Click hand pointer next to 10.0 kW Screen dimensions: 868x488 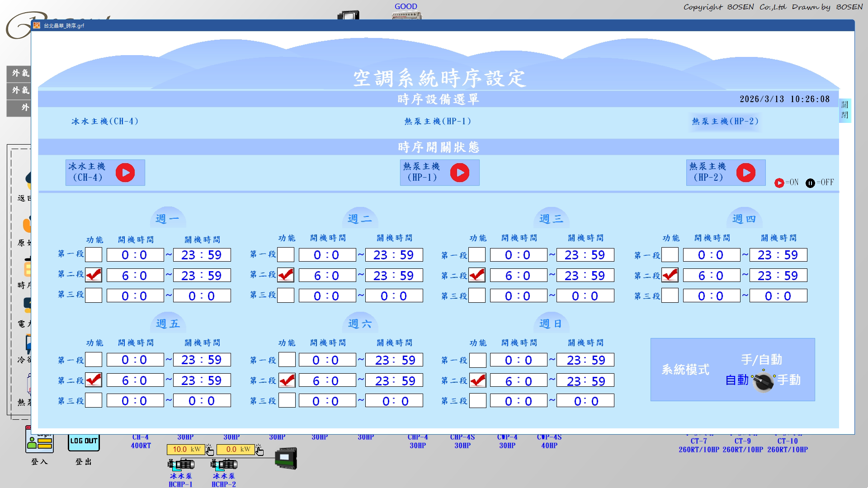pos(210,450)
